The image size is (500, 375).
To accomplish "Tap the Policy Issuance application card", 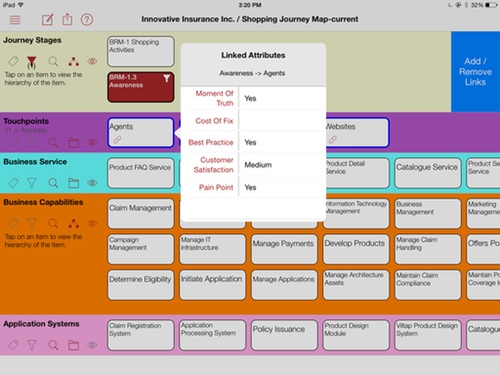I will tap(284, 335).
